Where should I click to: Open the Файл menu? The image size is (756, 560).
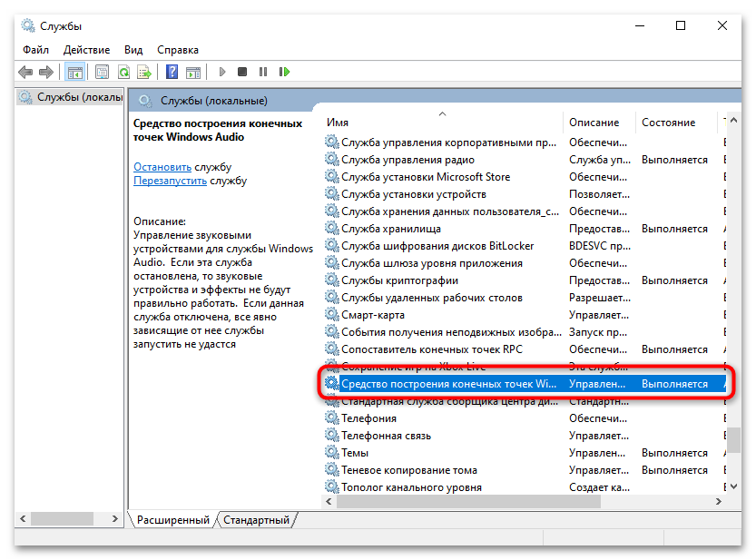35,50
